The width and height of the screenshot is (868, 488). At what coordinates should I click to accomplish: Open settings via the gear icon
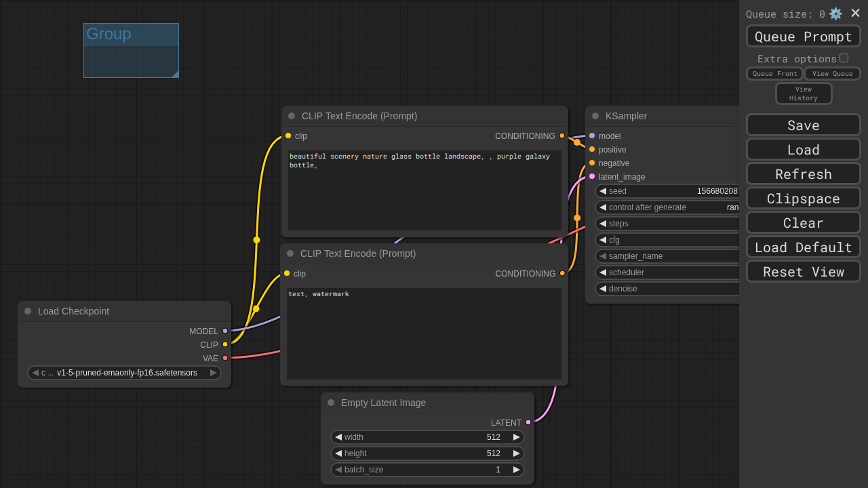(835, 14)
